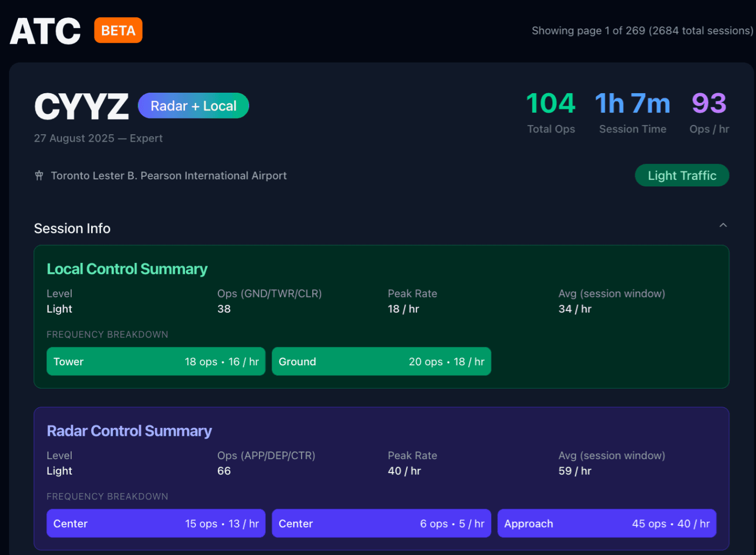Click the Local Control Summary heading
Viewport: 756px width, 555px height.
click(127, 269)
